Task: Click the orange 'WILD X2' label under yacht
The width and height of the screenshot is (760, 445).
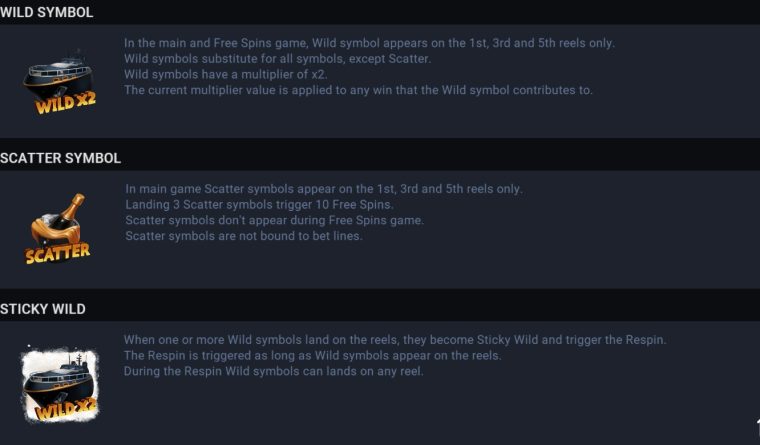Action: click(x=65, y=103)
